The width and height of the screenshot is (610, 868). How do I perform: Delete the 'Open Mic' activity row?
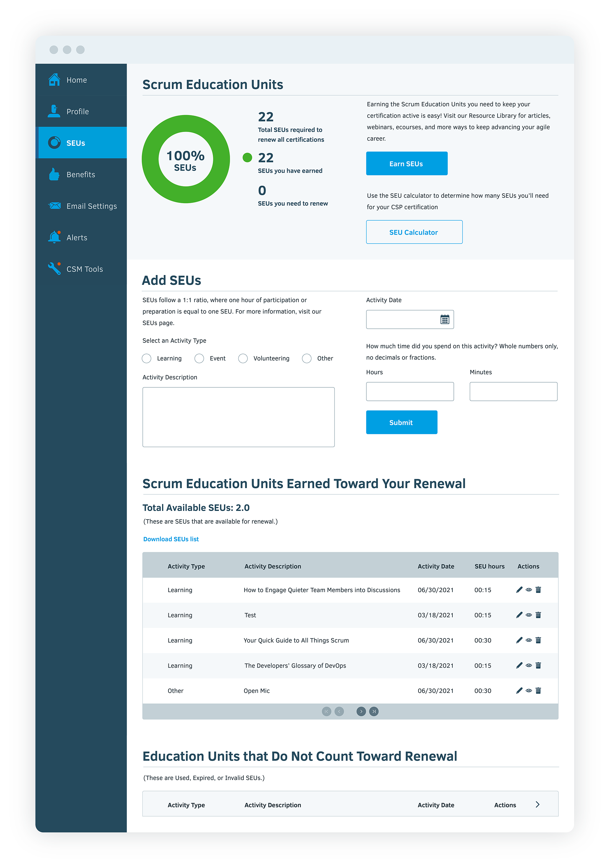tap(538, 691)
